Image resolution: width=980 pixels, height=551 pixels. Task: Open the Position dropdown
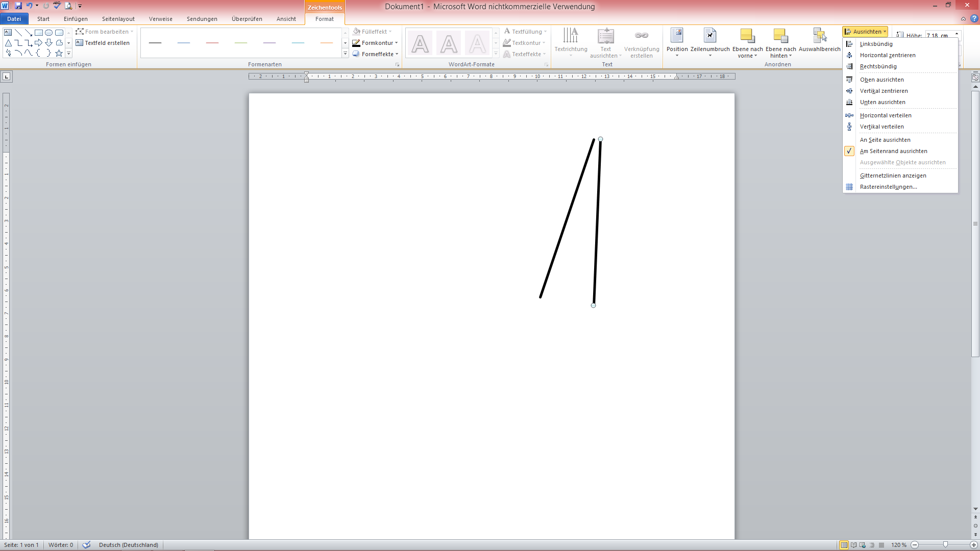pyautogui.click(x=677, y=42)
